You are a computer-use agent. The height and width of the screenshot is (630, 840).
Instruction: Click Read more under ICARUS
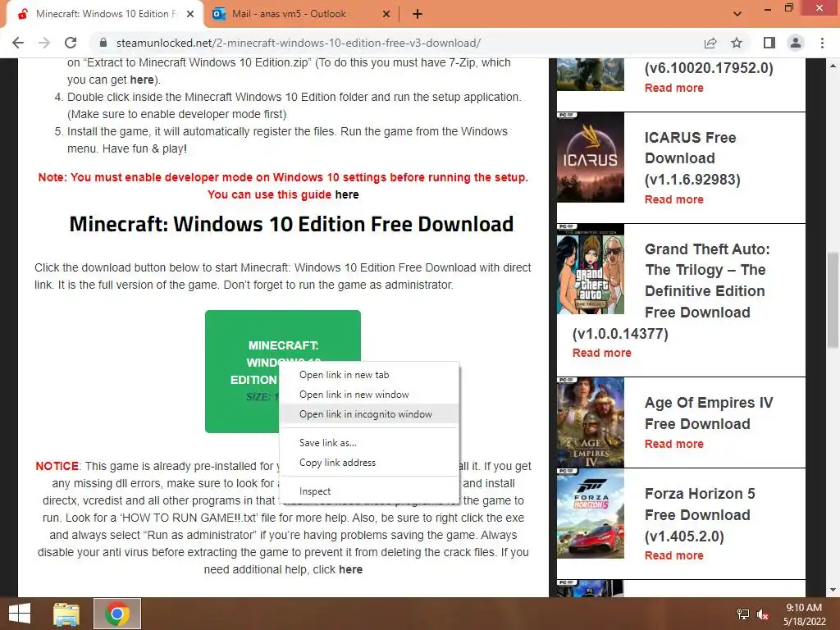click(x=674, y=199)
